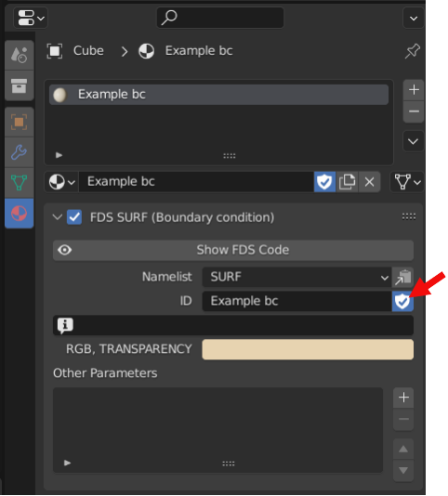Open the Scene properties tab

(x=19, y=55)
